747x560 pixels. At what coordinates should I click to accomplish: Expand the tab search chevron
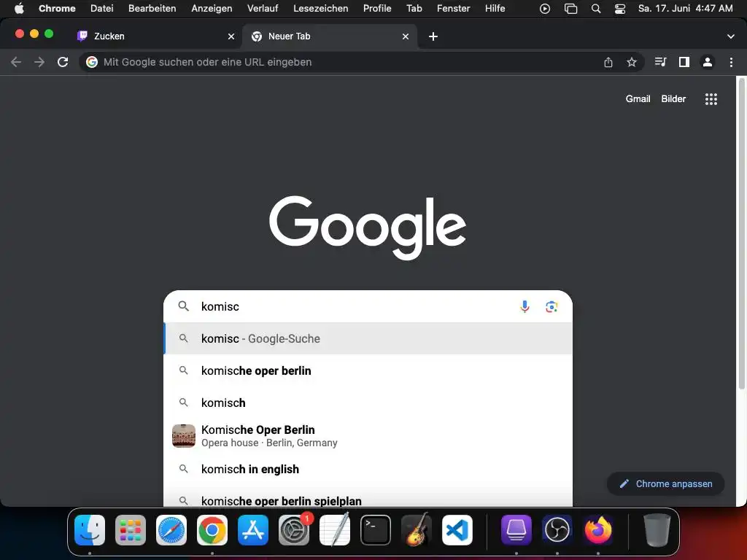730,36
